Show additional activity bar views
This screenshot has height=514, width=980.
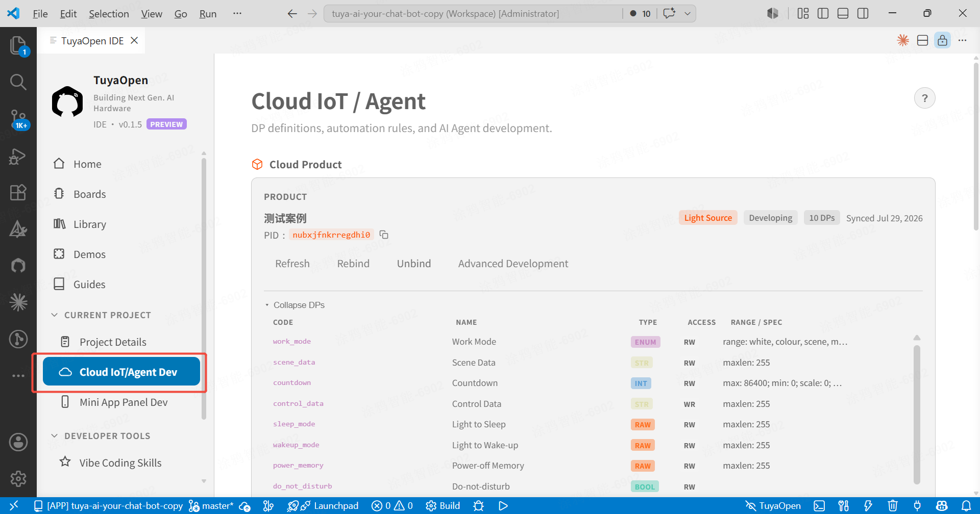pyautogui.click(x=18, y=376)
